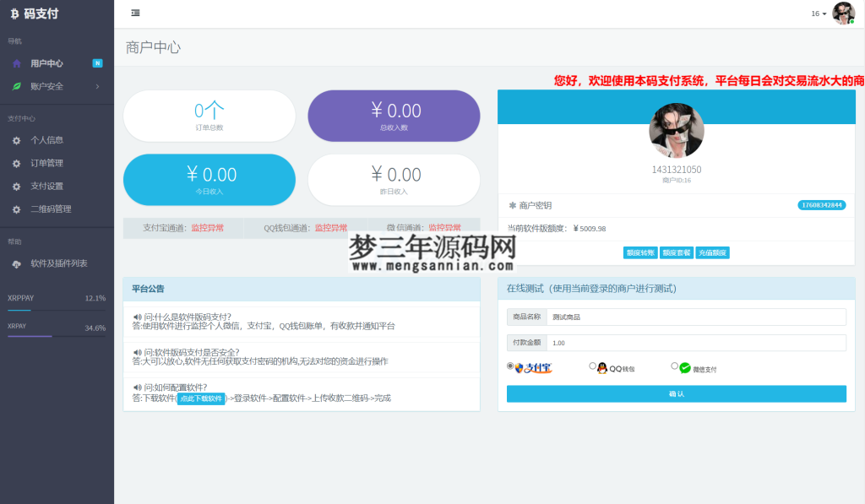
Task: Click the blue N badge on 用户中心
Action: (98, 63)
